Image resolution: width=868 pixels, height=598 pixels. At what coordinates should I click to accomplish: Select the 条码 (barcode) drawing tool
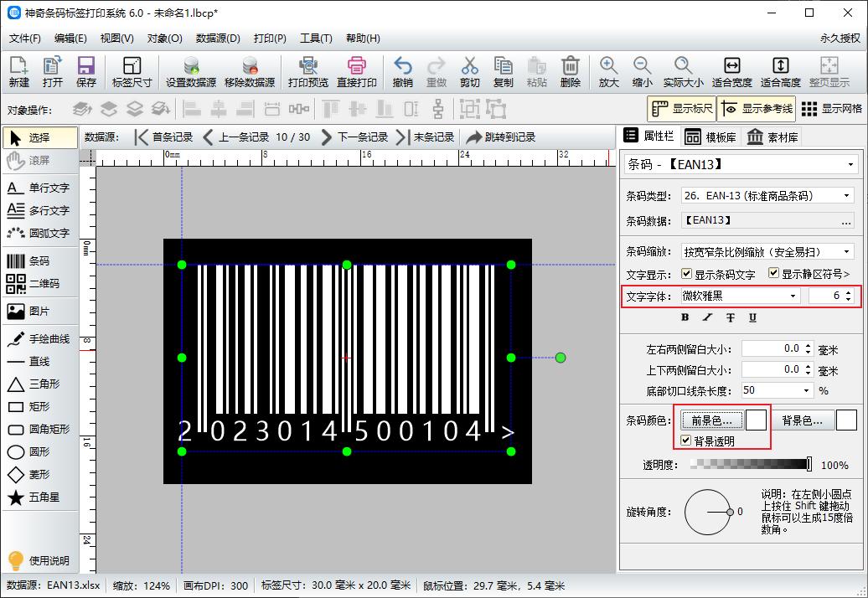pos(39,260)
